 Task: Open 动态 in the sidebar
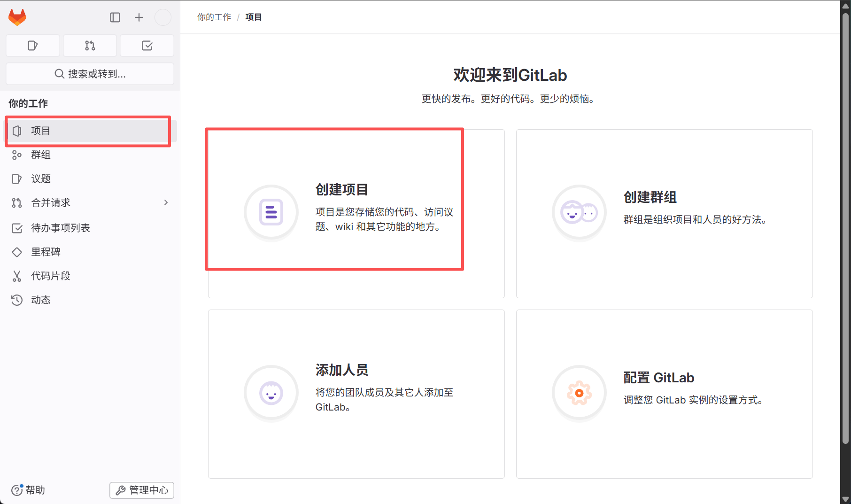(91, 300)
